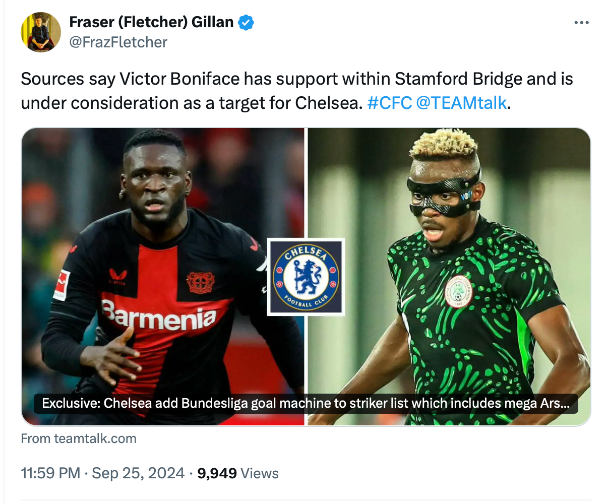Screen dimensions: 607x504
Task: Open the #CFC hashtag
Action: pyautogui.click(x=388, y=103)
